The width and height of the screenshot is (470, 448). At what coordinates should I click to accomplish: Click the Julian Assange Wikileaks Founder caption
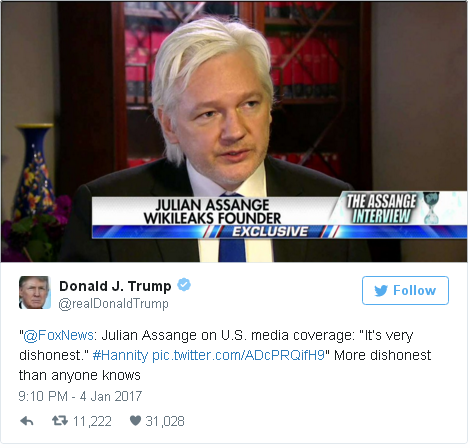tap(213, 211)
